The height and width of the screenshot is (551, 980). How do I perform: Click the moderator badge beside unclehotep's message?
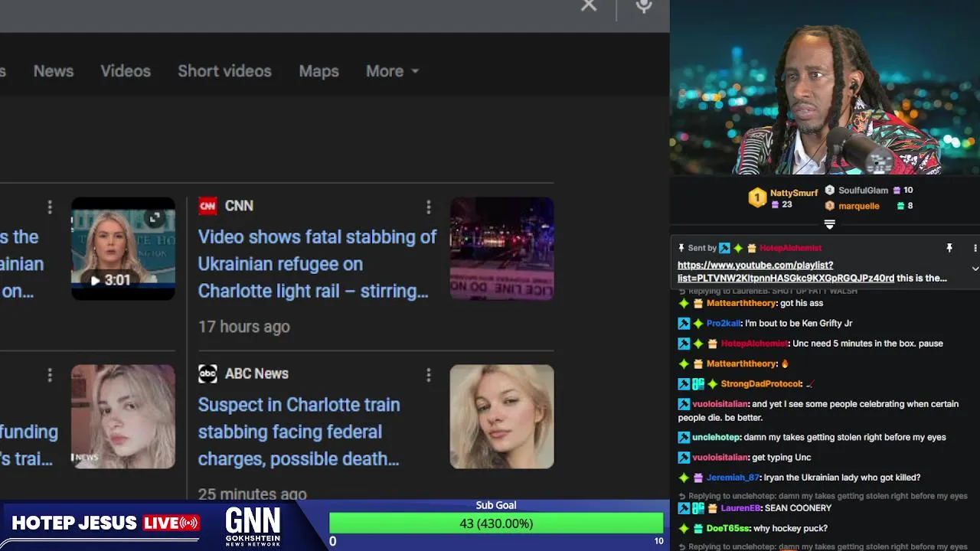684,438
